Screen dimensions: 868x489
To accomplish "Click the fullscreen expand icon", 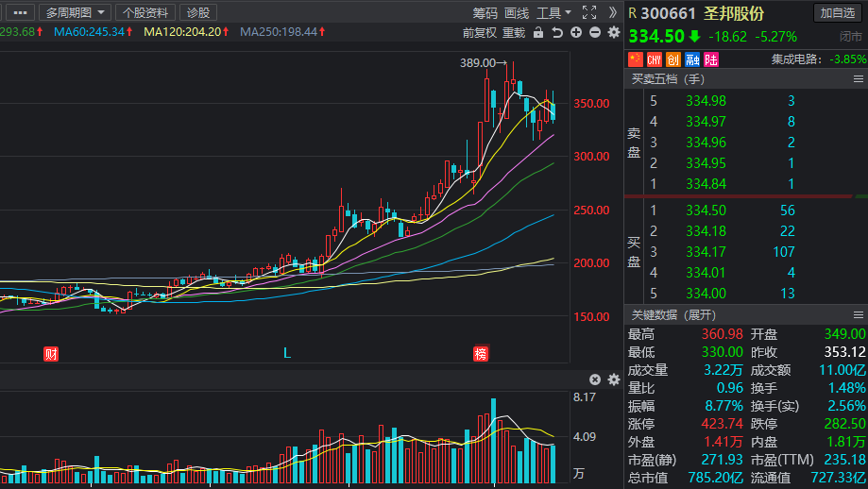I will coord(589,12).
